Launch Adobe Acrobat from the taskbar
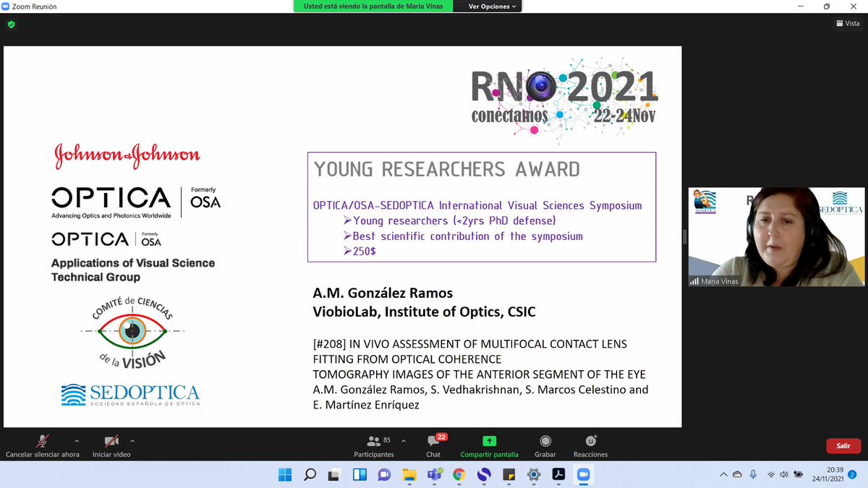Viewport: 868px width, 488px height. coord(558,475)
